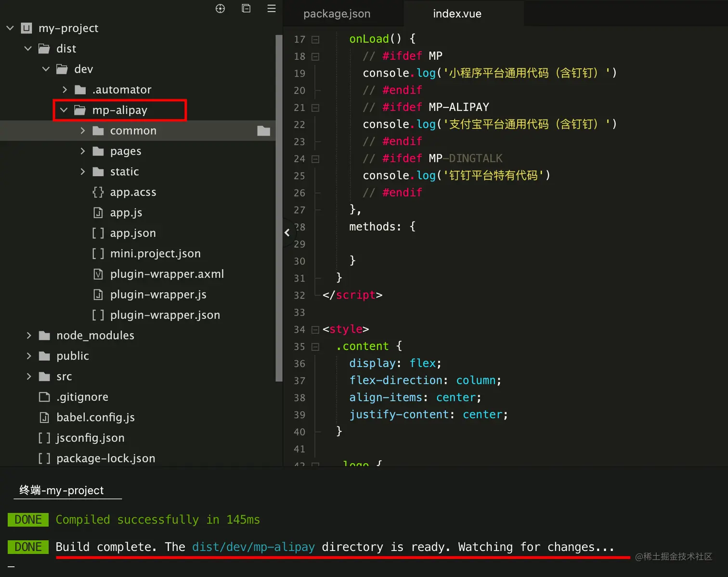Collapse the dev folder chevron
The height and width of the screenshot is (577, 728).
pos(46,69)
